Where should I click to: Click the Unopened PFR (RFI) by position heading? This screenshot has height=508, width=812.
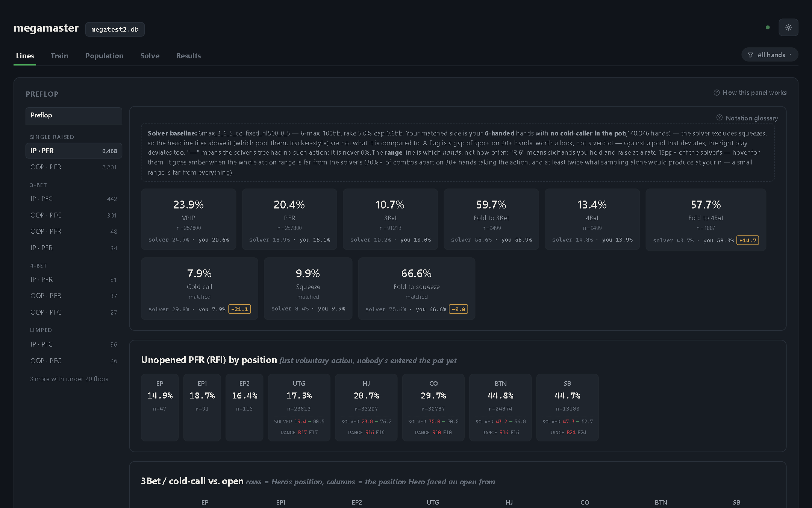(209, 360)
